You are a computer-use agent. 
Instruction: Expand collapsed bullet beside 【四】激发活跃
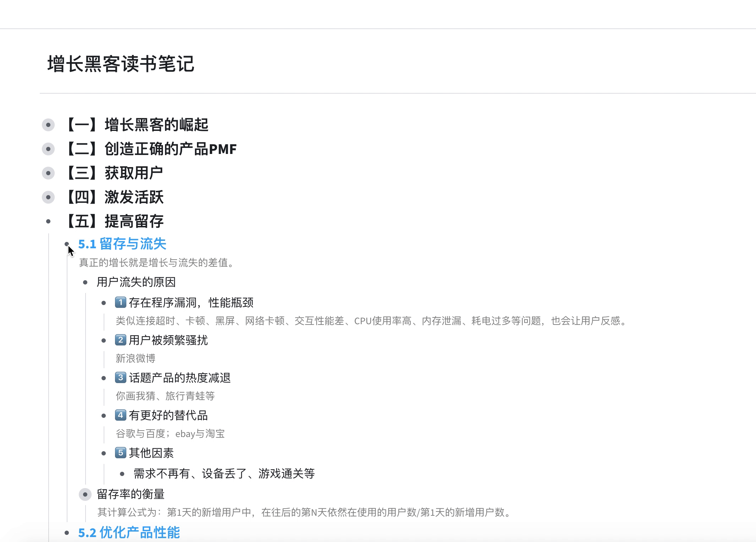[x=48, y=197]
